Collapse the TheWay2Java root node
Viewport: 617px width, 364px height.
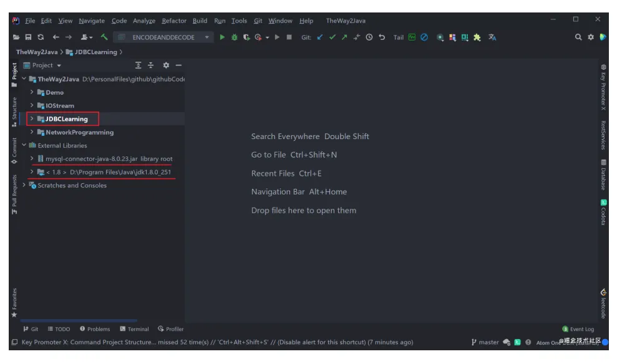point(24,79)
